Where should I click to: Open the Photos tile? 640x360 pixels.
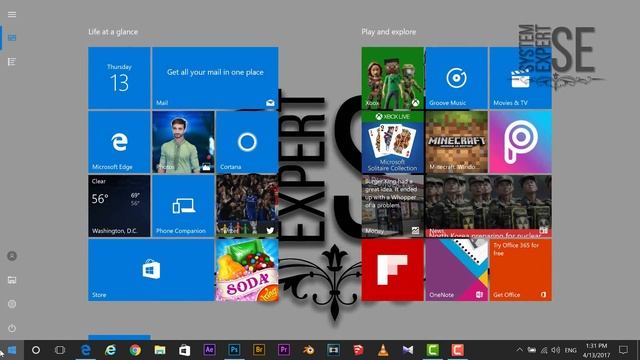tap(183, 142)
